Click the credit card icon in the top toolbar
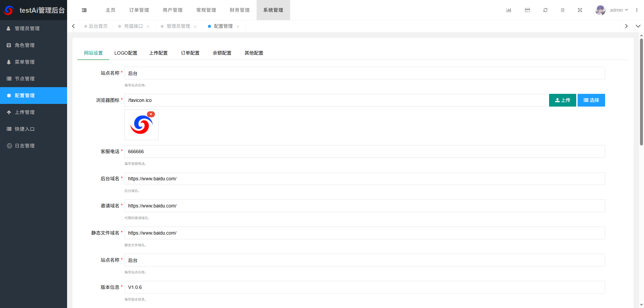644x308 pixels. (527, 10)
